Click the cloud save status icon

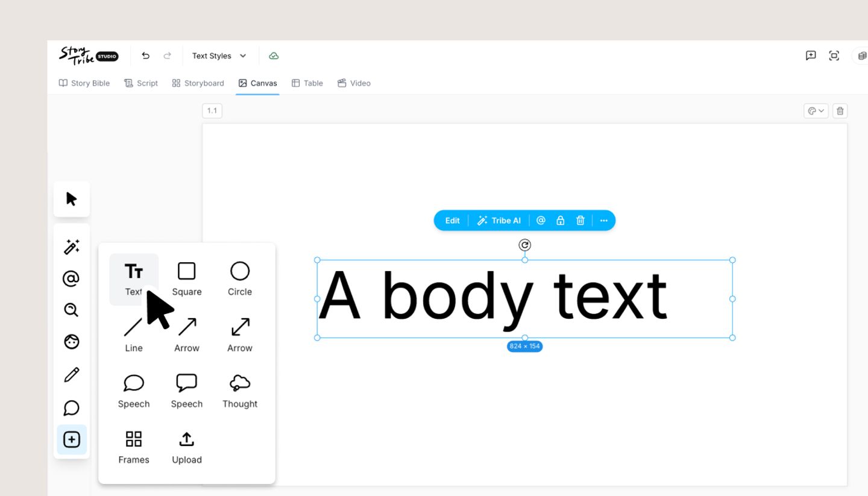[274, 56]
